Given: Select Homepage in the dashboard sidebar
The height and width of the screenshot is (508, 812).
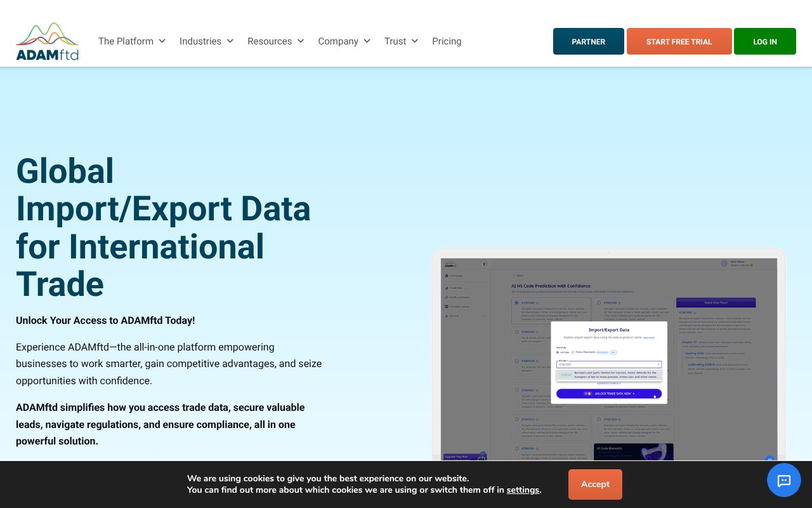Looking at the screenshot, I should (455, 275).
